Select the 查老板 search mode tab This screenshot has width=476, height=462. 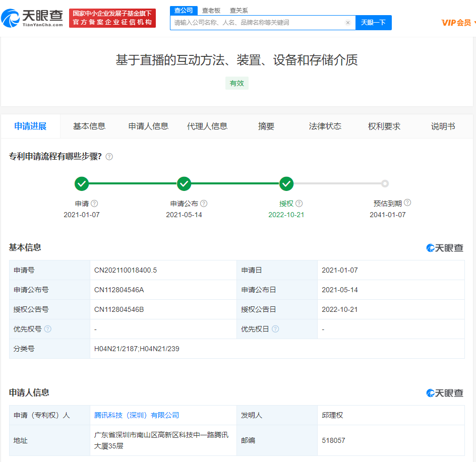211,10
